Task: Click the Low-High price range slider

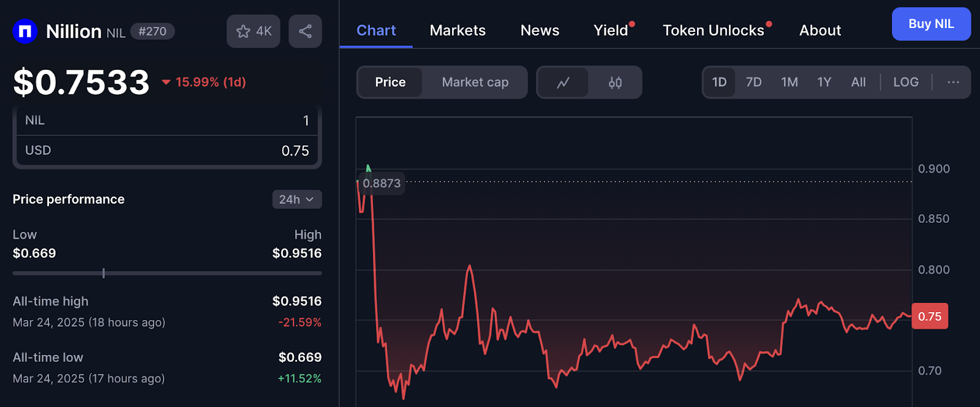Action: pos(167,273)
